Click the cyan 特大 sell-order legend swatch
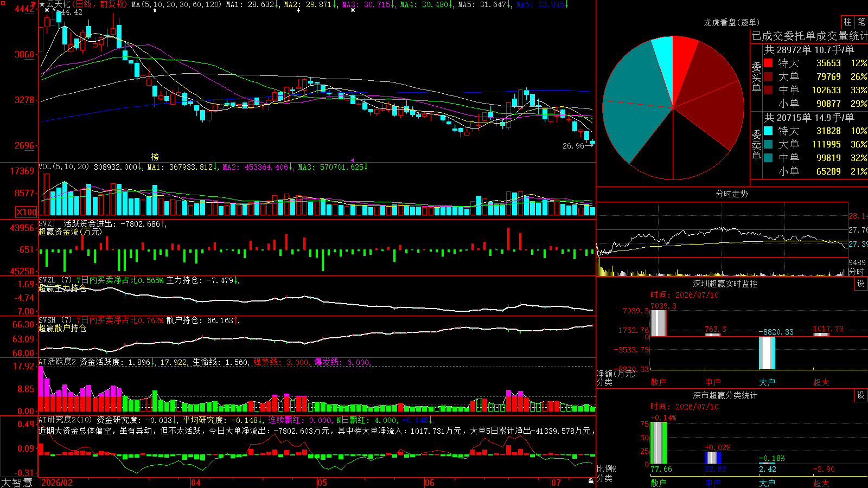 [x=768, y=131]
